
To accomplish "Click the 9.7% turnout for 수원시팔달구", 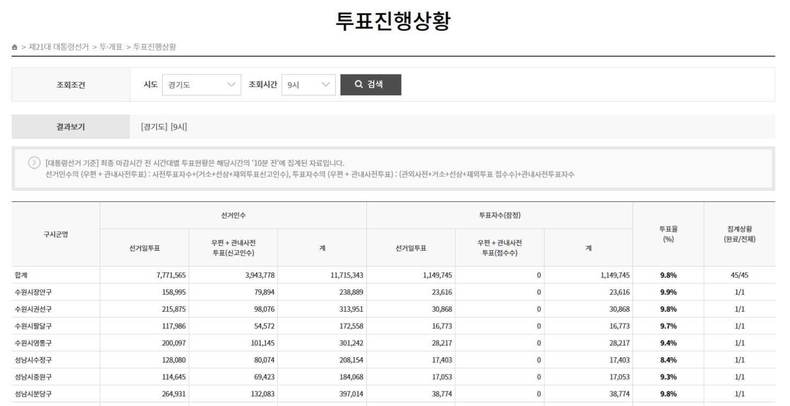I will click(668, 326).
